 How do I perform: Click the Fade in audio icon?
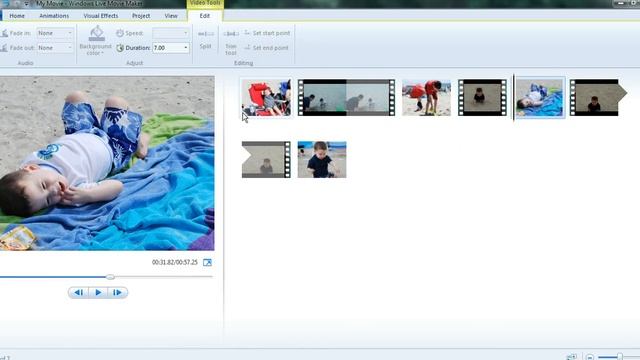coord(4,33)
